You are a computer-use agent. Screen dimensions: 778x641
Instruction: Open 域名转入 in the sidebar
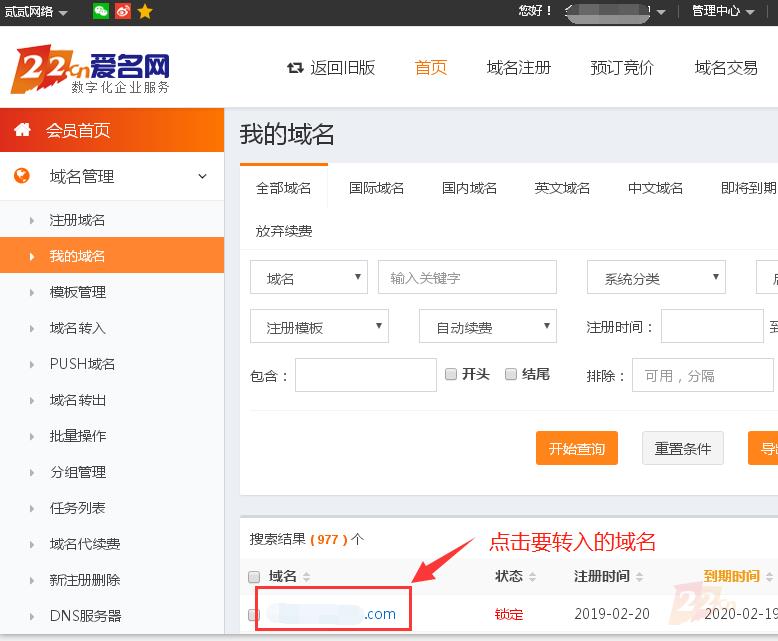click(78, 328)
